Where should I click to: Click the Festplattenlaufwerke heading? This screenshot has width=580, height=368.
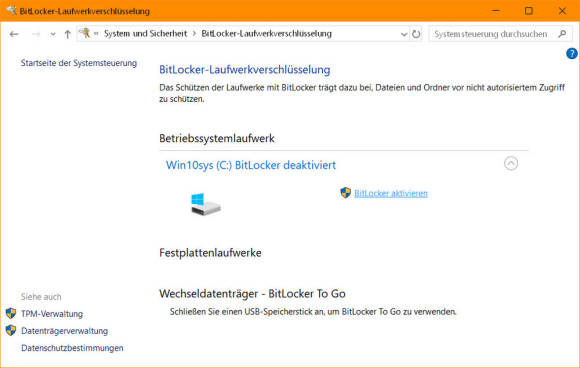[210, 253]
